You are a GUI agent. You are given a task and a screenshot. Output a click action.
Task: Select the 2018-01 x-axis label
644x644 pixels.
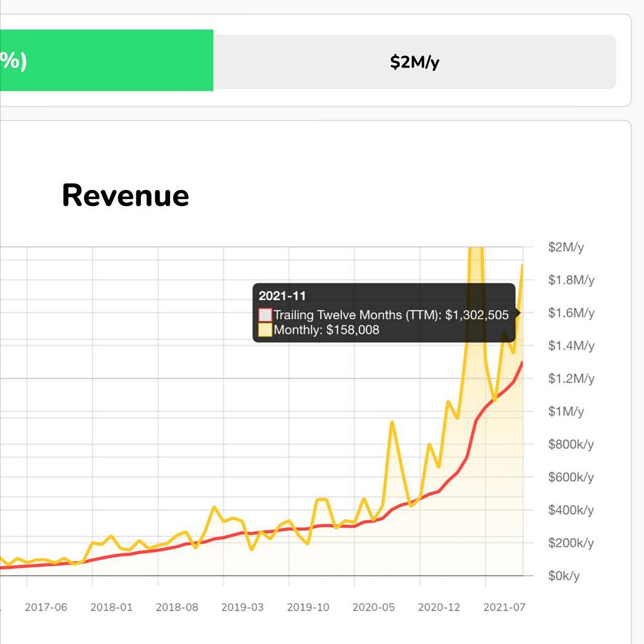(111, 607)
